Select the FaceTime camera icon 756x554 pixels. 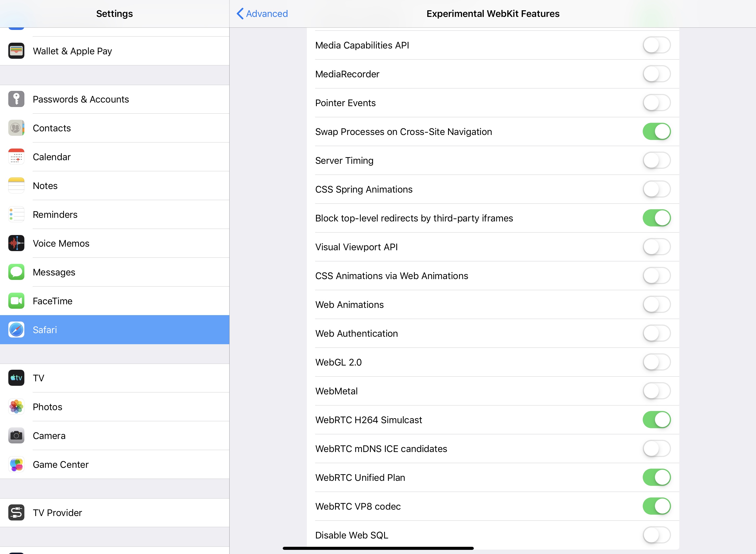[x=16, y=301]
